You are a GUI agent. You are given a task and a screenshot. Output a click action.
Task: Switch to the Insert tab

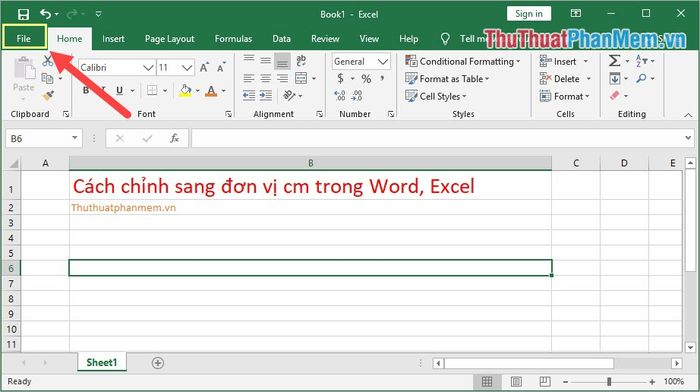click(113, 39)
